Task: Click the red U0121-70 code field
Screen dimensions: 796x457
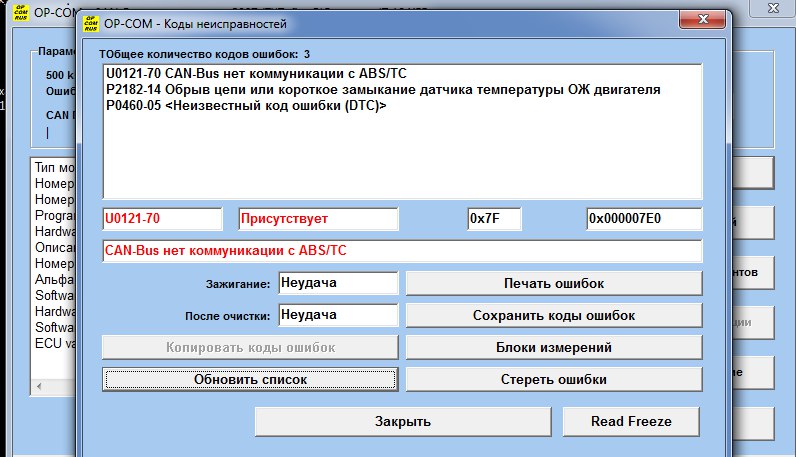Action: click(162, 218)
